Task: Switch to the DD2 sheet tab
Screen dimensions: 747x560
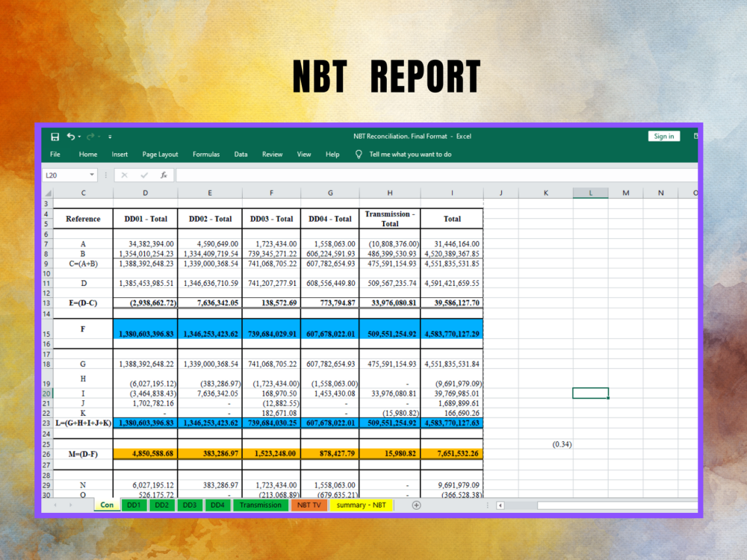Action: click(161, 505)
